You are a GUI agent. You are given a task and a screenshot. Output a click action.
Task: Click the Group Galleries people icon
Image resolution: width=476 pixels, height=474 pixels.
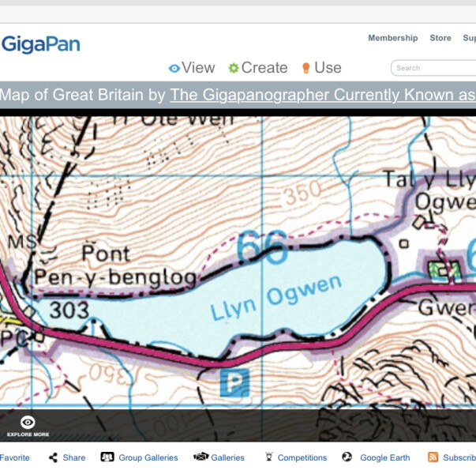click(x=107, y=457)
